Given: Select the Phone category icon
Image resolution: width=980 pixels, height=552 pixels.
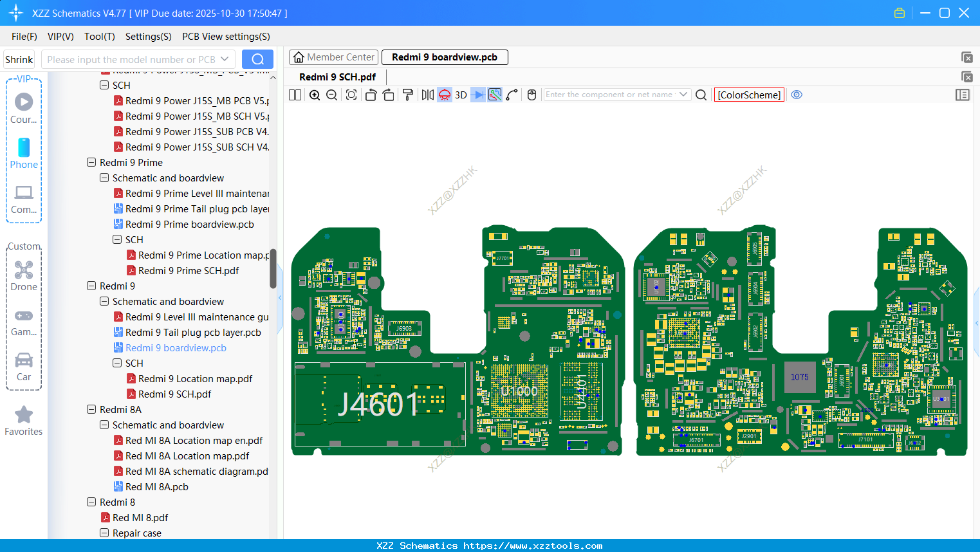Looking at the screenshot, I should (x=24, y=153).
